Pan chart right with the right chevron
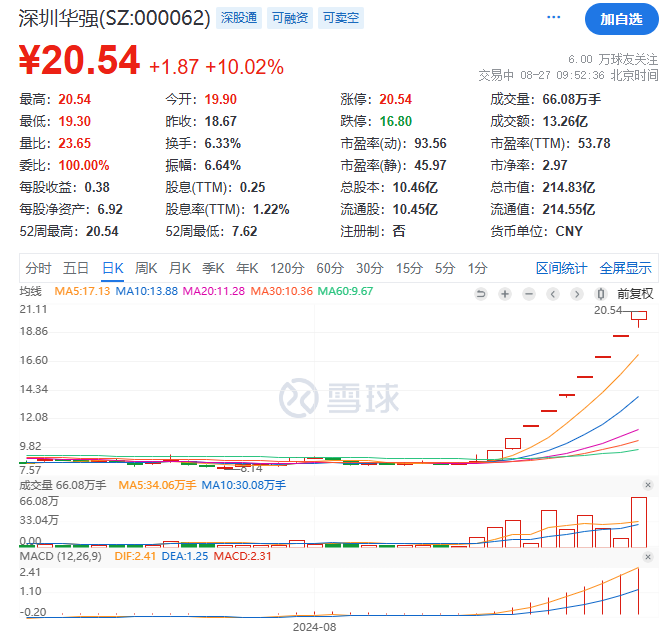The height and width of the screenshot is (640, 668). click(x=577, y=294)
